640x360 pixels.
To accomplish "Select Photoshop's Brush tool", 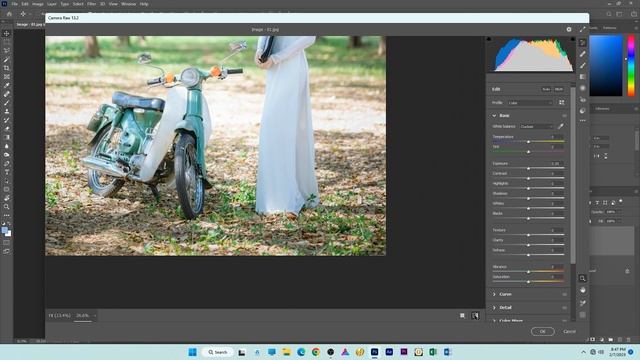I will (x=7, y=103).
